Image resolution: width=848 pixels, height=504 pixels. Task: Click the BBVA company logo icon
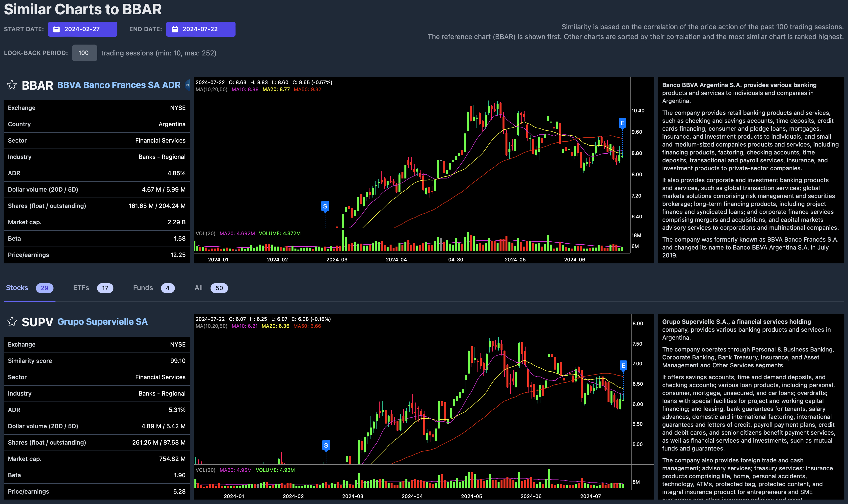tap(187, 85)
